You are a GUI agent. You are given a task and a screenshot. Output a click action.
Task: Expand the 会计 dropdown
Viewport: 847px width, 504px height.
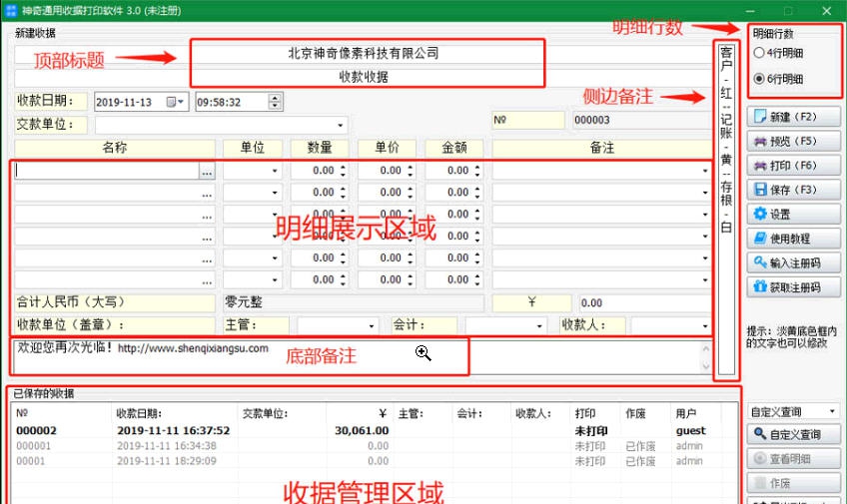click(x=539, y=326)
